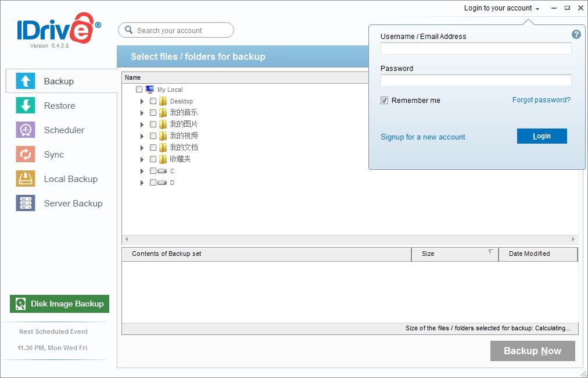Check the Desktop folder checkbox
The image size is (588, 378).
(153, 101)
